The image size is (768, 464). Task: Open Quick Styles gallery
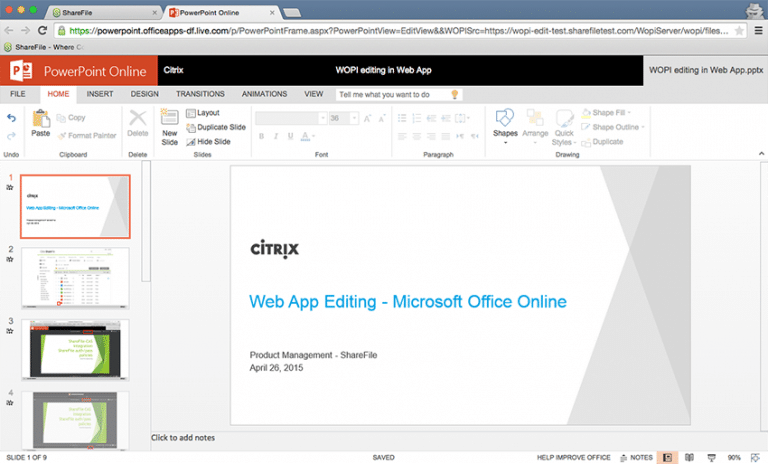click(564, 127)
